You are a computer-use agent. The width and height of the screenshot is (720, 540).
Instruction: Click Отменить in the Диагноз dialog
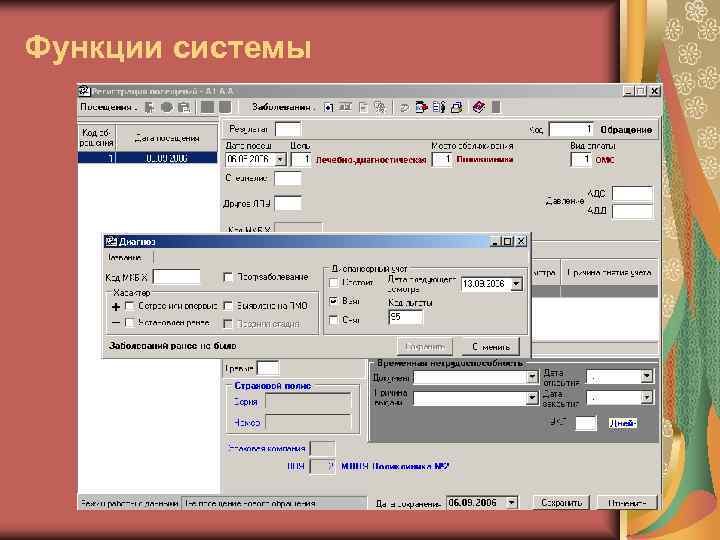pyautogui.click(x=490, y=347)
